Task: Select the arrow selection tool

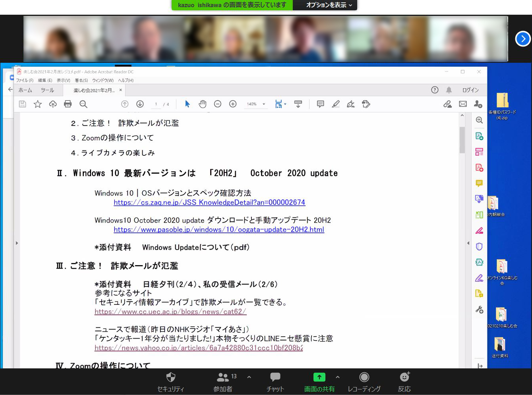Action: (x=188, y=104)
